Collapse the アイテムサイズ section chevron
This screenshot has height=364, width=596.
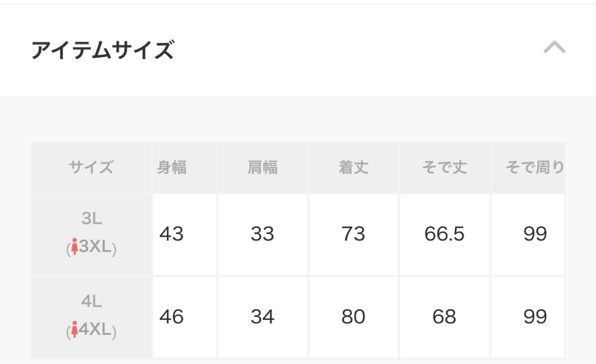coord(554,48)
